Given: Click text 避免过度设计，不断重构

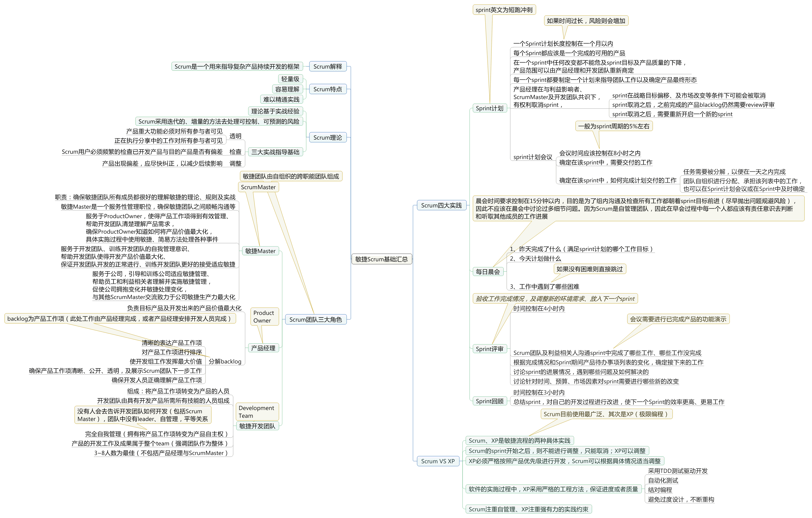Looking at the screenshot, I should (x=681, y=500).
